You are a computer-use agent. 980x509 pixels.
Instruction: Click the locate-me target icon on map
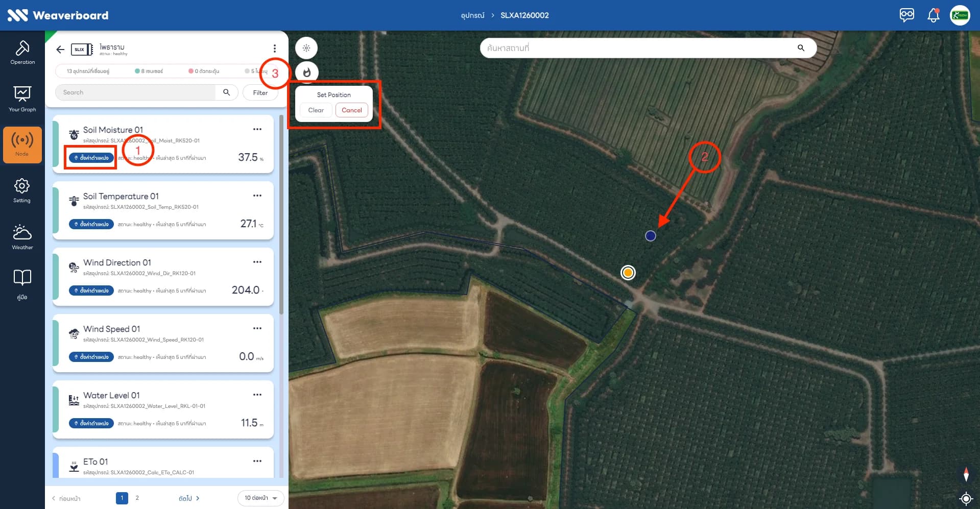pos(966,498)
